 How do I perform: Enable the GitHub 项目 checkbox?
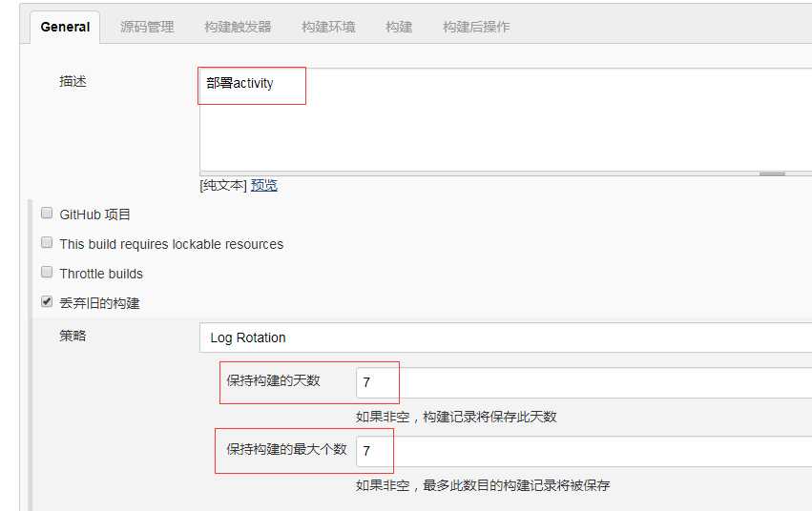(x=47, y=214)
